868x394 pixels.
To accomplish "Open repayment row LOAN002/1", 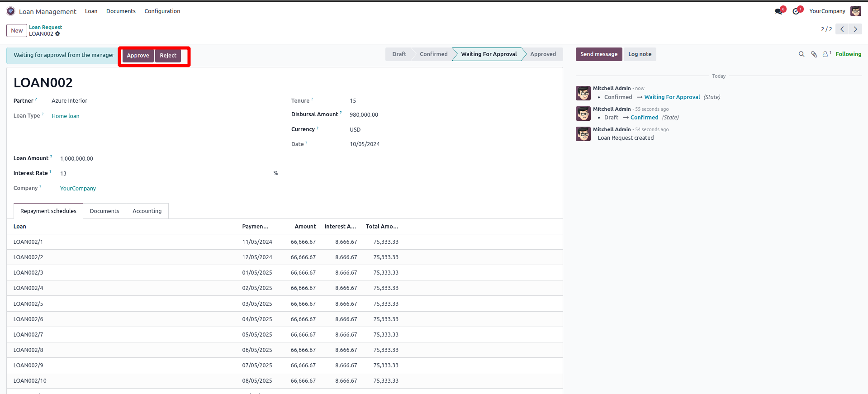I will [285, 242].
